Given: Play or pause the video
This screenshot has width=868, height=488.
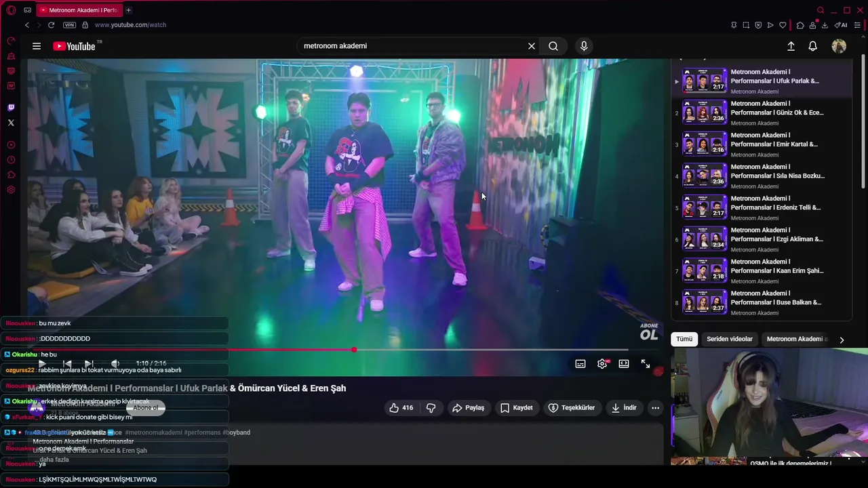Looking at the screenshot, I should 42,364.
